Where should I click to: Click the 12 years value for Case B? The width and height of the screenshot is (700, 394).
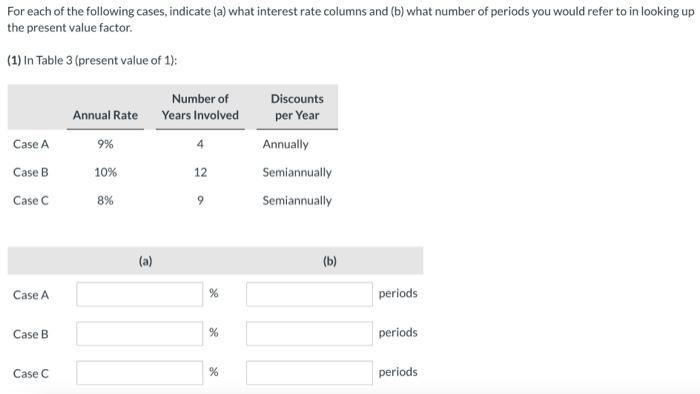coord(200,172)
